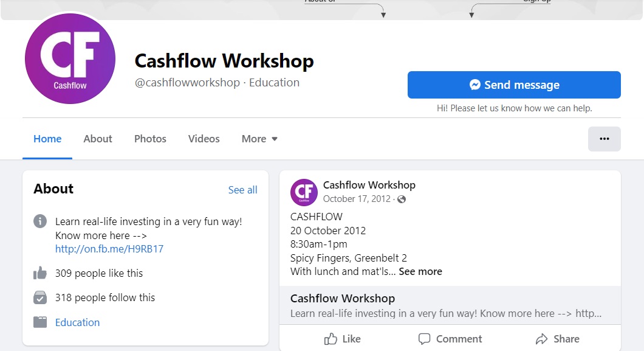Viewport: 644px width, 351px height.
Task: Comment on the Cashflow Workshop post
Action: pyautogui.click(x=450, y=339)
